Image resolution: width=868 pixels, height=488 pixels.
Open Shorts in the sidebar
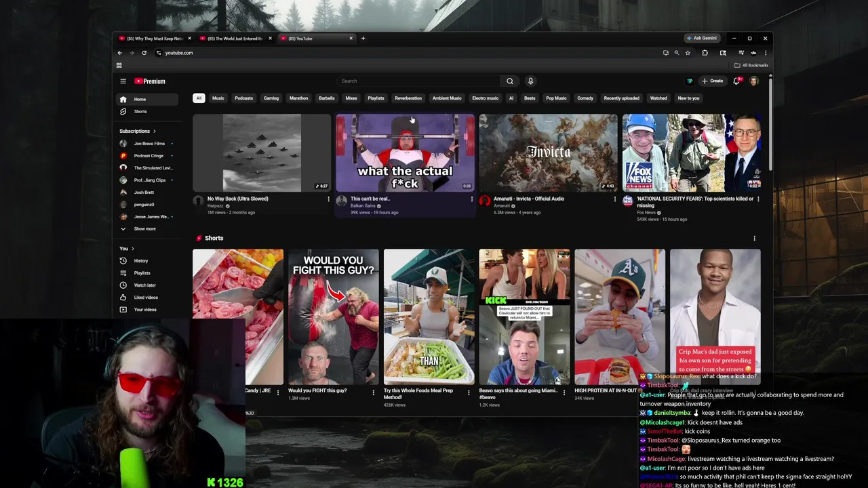(146, 111)
